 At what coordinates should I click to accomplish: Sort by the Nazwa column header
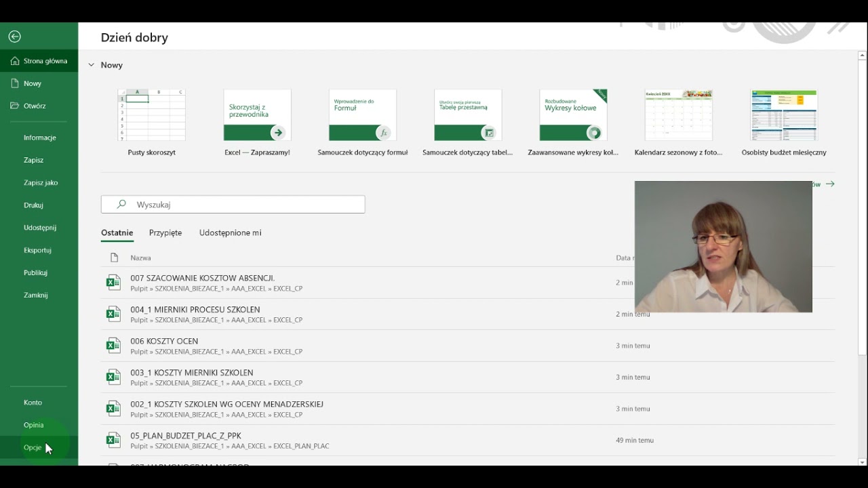(140, 258)
